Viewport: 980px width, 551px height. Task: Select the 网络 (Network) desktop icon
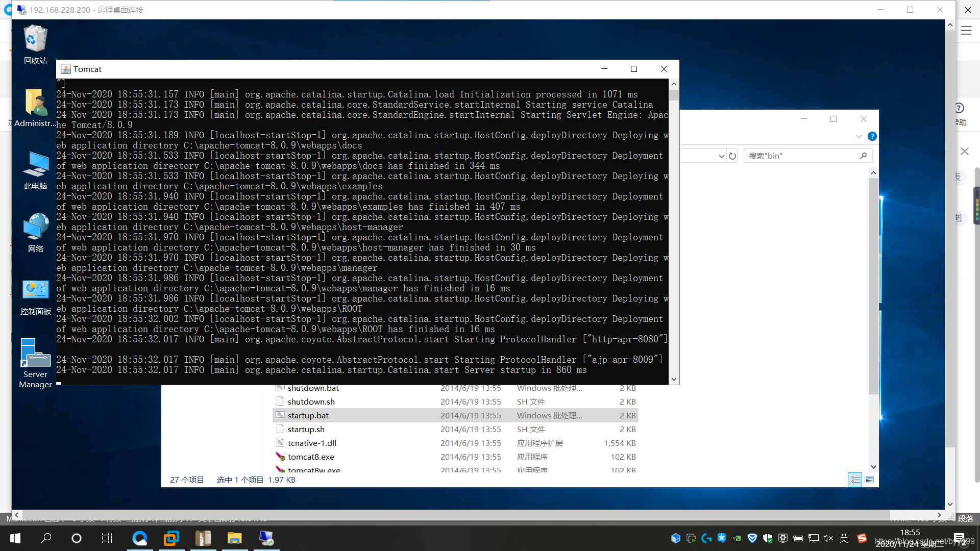35,233
